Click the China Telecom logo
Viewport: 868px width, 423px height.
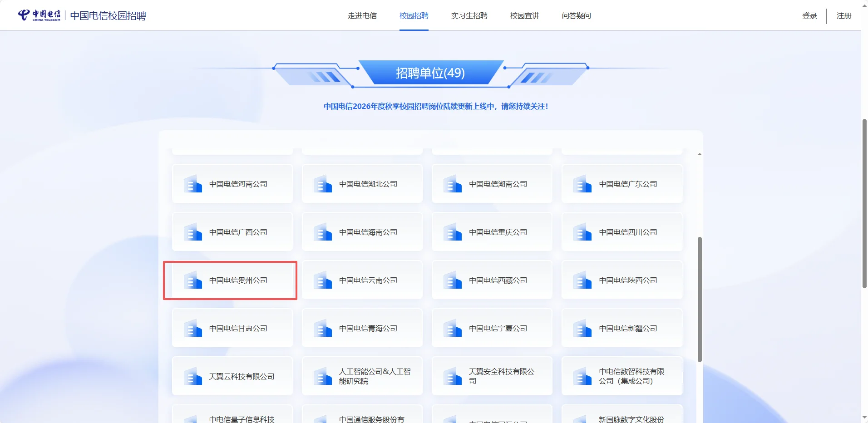(x=39, y=15)
